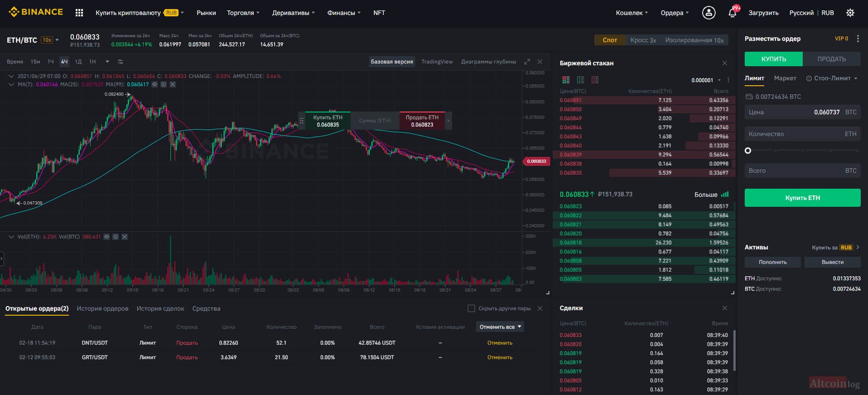
Task: Open MA indicator settings gear icon
Action: point(164,84)
